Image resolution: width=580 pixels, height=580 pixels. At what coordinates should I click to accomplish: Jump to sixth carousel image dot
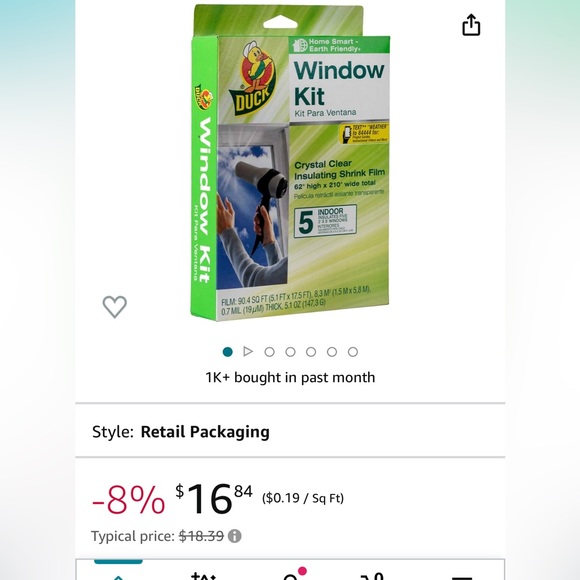pos(332,352)
